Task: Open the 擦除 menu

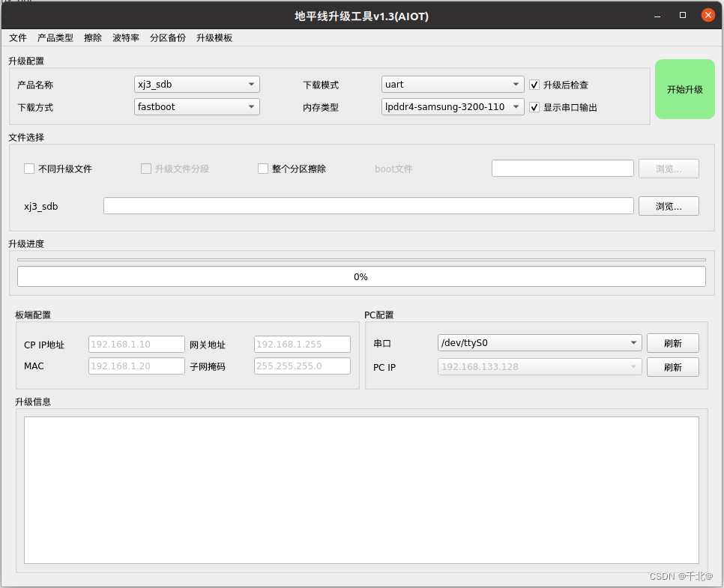Action: (x=93, y=38)
